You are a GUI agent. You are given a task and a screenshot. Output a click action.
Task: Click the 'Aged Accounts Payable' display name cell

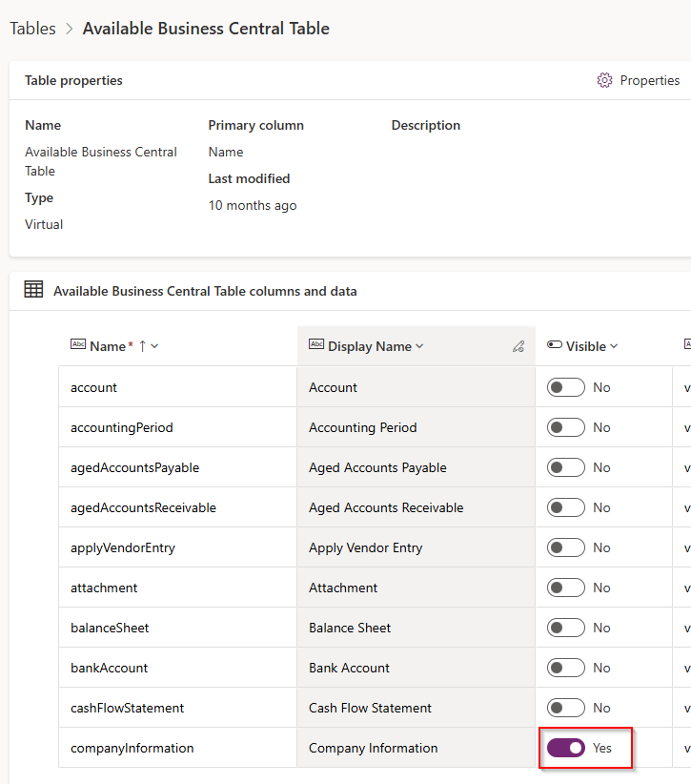(x=417, y=467)
